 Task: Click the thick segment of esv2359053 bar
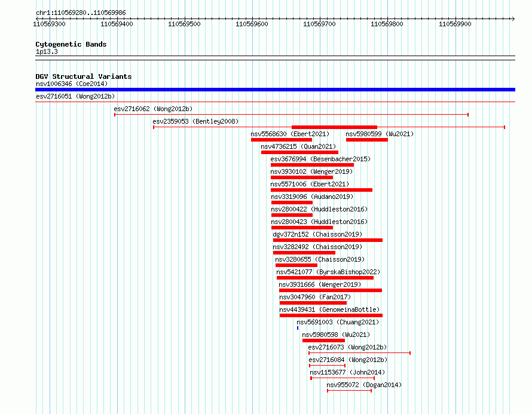click(335, 127)
